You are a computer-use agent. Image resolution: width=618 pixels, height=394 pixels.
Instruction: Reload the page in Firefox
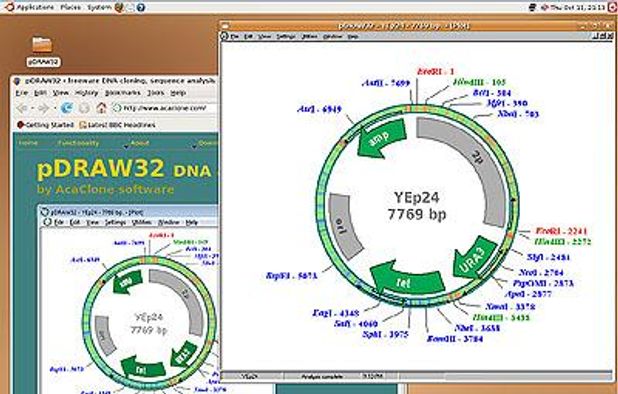click(x=67, y=108)
